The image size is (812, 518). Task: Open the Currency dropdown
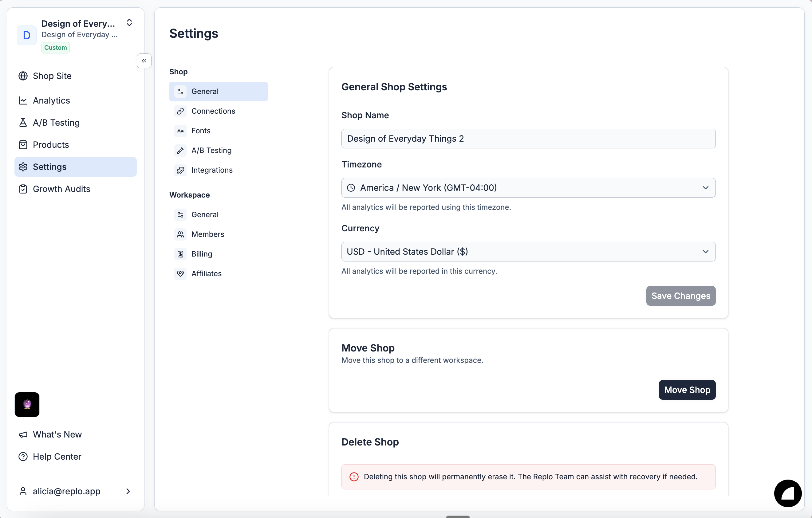pyautogui.click(x=528, y=252)
